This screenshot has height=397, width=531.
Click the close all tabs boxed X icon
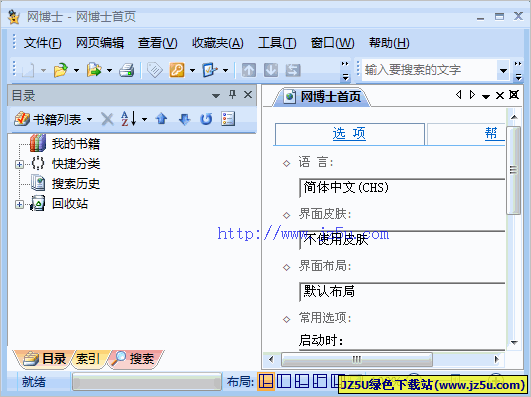pos(514,95)
